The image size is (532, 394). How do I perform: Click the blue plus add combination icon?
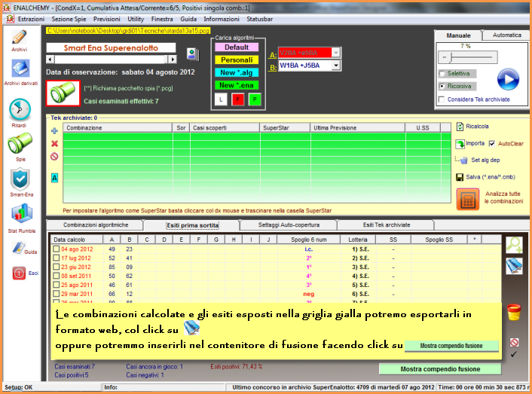[54, 131]
